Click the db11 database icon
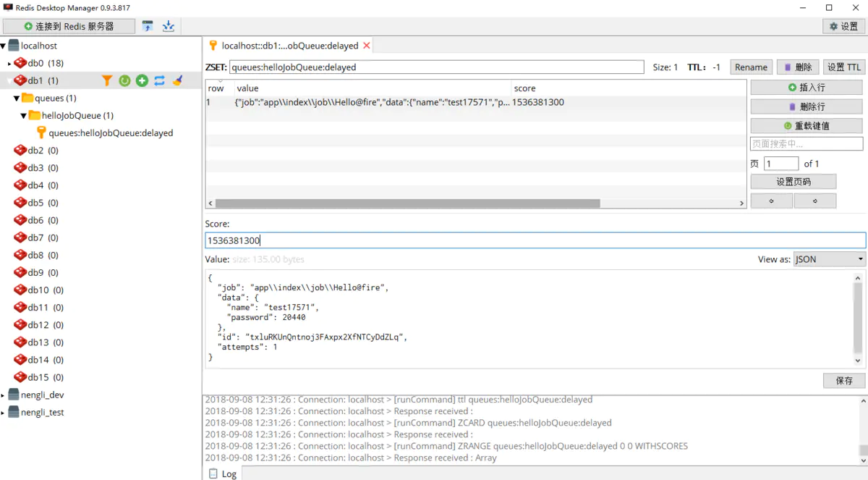The image size is (868, 480). tap(20, 308)
